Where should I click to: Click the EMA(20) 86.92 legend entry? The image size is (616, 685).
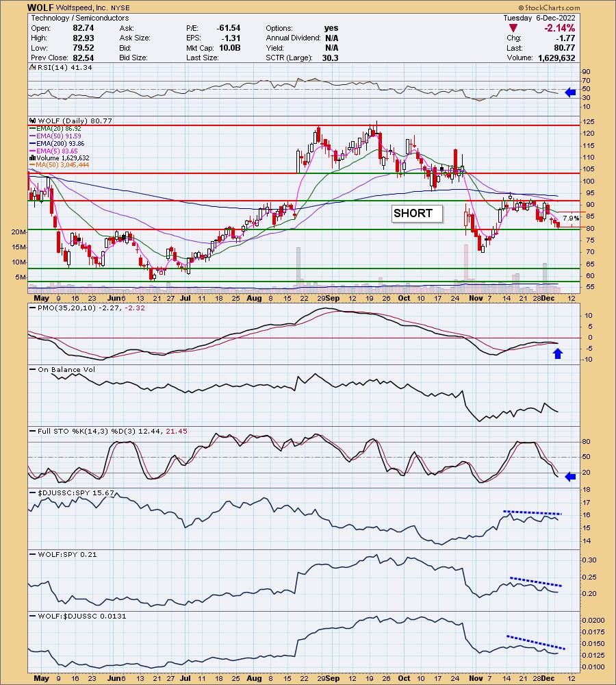point(55,129)
